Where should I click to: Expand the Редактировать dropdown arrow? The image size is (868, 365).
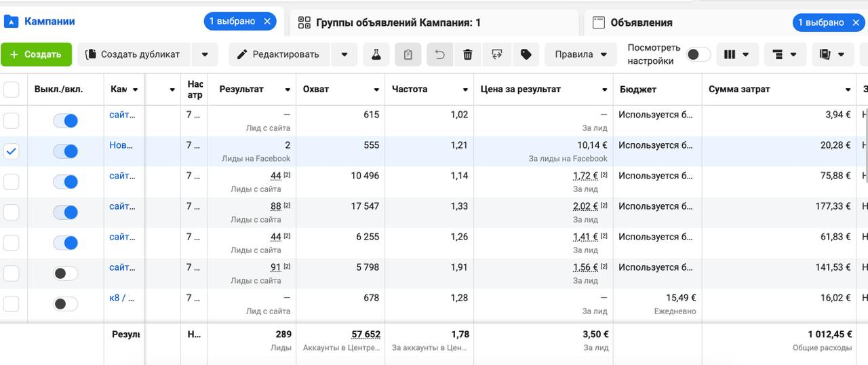point(344,54)
